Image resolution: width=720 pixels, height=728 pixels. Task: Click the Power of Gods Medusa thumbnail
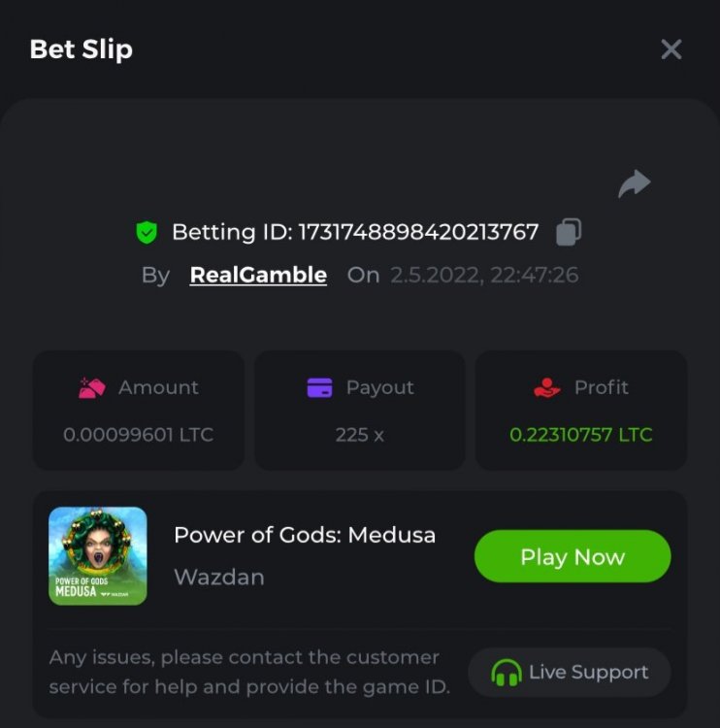[98, 556]
